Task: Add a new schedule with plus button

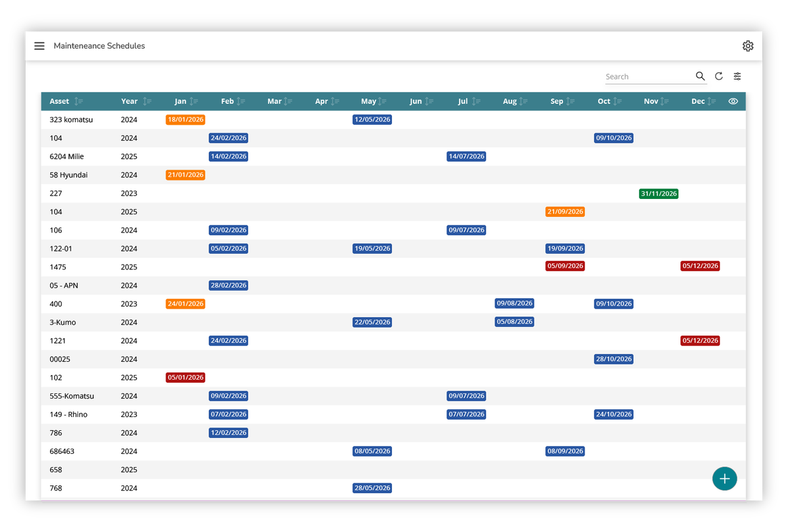Action: pos(725,479)
